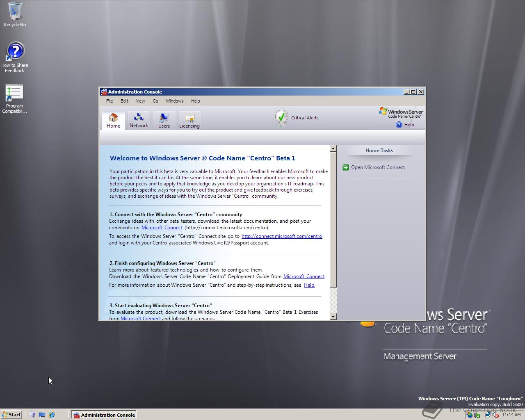Click the scrollbar down arrow in the welcome pane

(333, 316)
